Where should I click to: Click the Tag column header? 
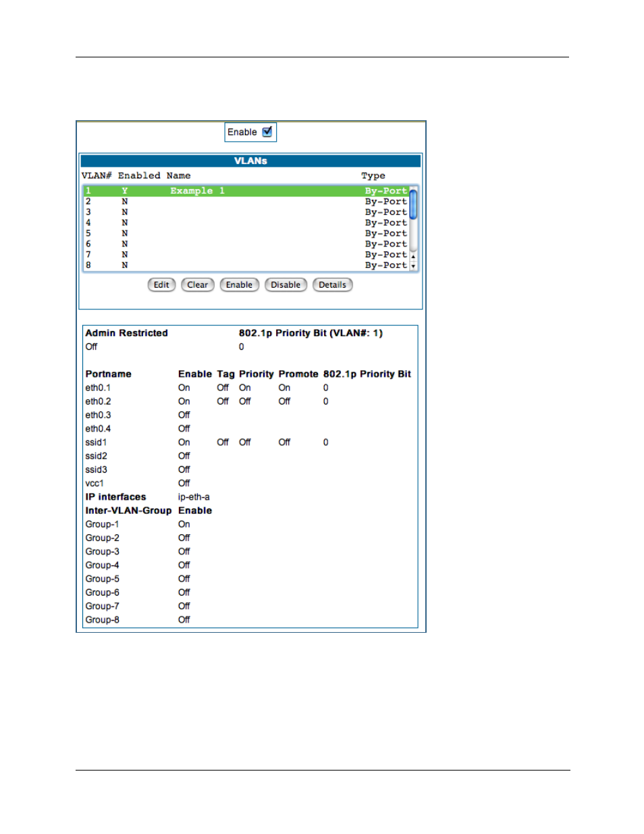click(x=225, y=374)
